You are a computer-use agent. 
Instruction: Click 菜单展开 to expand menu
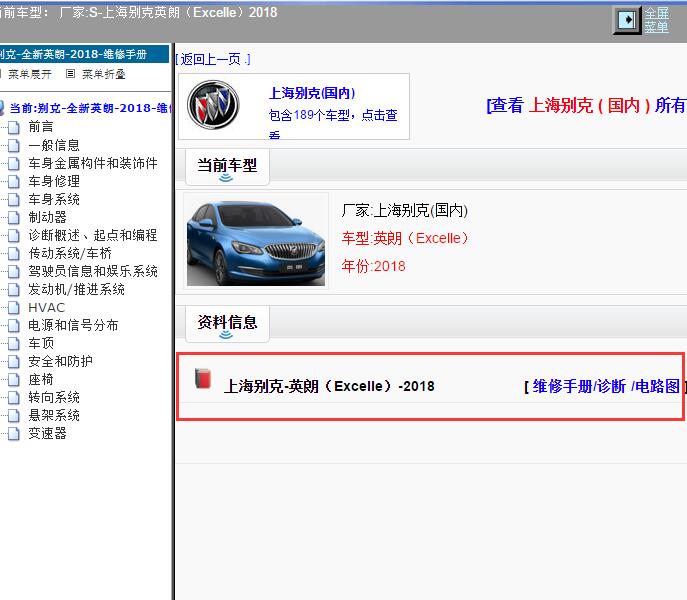tap(30, 74)
